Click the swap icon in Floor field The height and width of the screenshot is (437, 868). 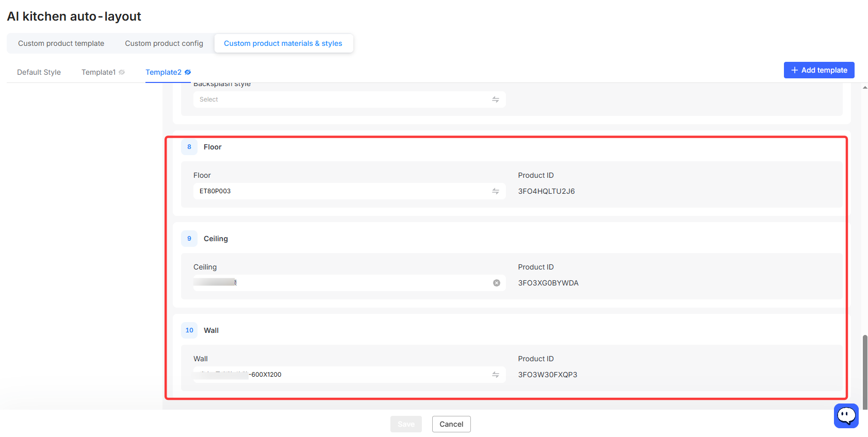click(x=495, y=191)
